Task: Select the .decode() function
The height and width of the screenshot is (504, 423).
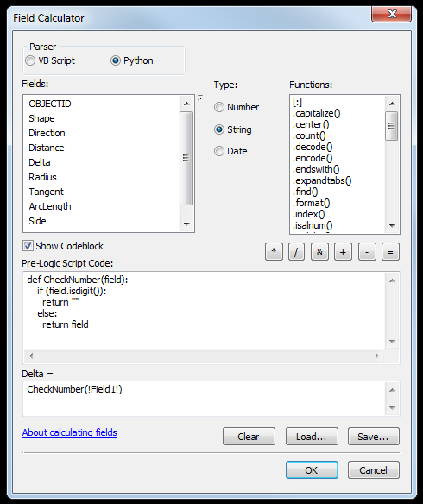Action: pyautogui.click(x=313, y=147)
